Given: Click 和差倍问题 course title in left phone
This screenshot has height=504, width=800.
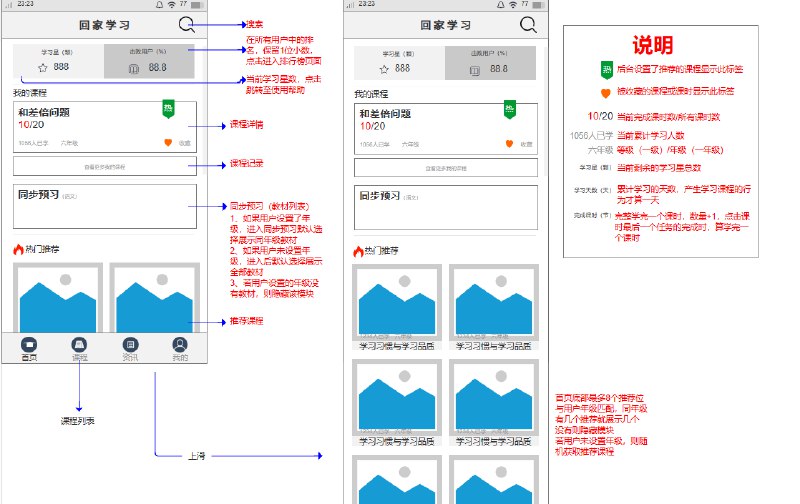Looking at the screenshot, I should [44, 112].
